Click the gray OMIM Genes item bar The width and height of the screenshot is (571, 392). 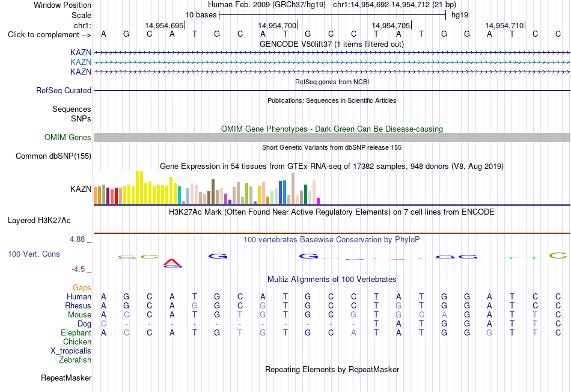pyautogui.click(x=332, y=137)
